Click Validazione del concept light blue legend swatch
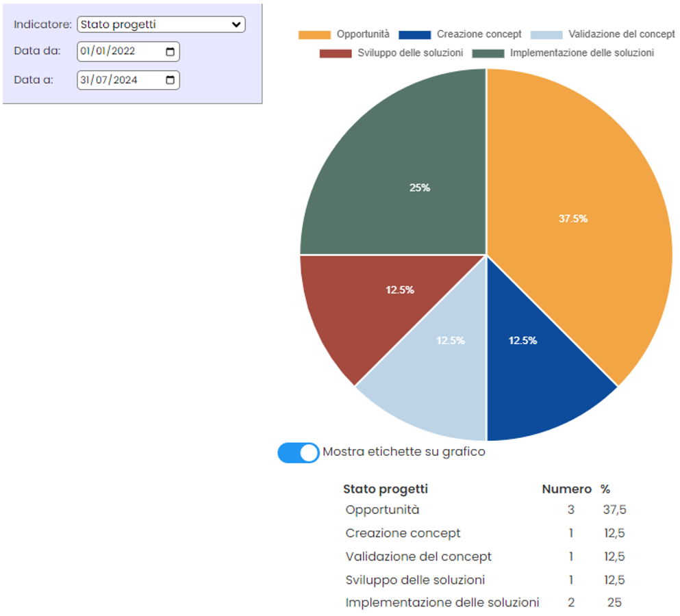Screen dimensions: 680x616 [546, 35]
